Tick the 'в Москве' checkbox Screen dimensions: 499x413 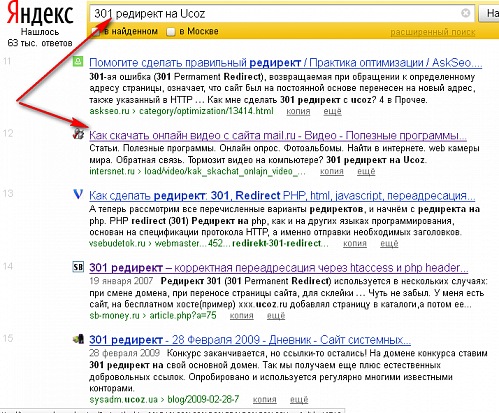pos(171,32)
